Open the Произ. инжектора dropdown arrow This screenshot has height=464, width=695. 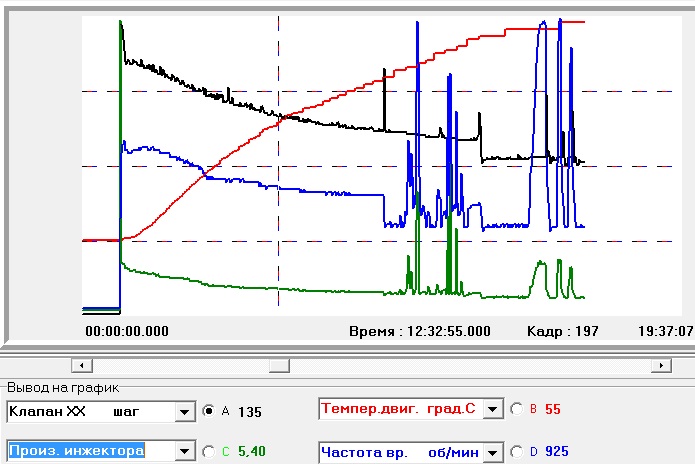coord(183,452)
